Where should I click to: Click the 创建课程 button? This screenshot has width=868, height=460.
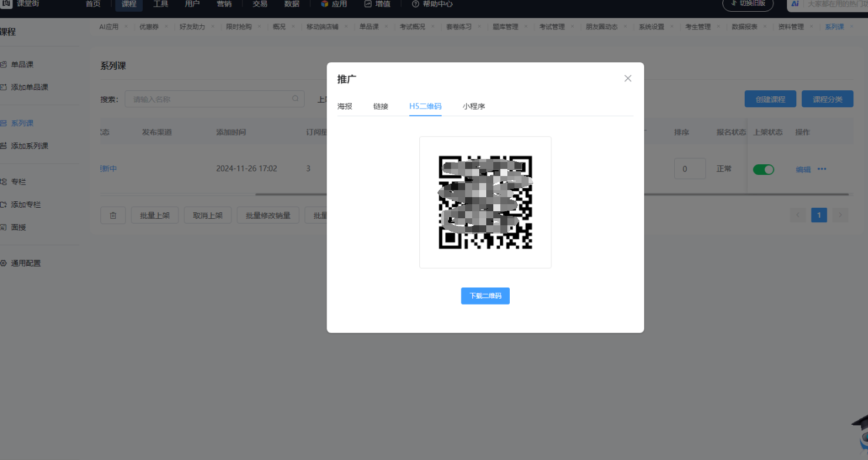click(771, 99)
